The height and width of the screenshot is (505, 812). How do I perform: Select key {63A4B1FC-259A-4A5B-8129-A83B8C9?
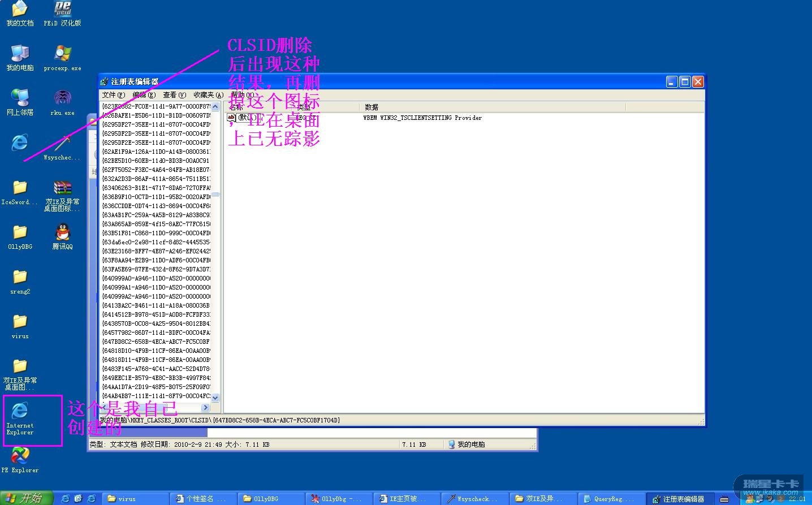[x=156, y=215]
